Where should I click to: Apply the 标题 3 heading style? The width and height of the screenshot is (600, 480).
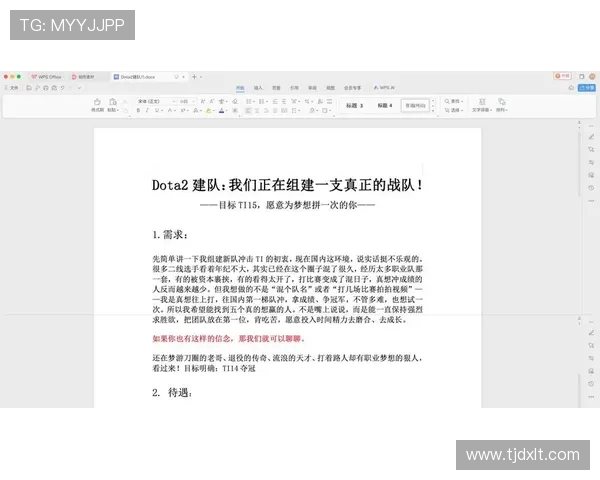click(354, 105)
